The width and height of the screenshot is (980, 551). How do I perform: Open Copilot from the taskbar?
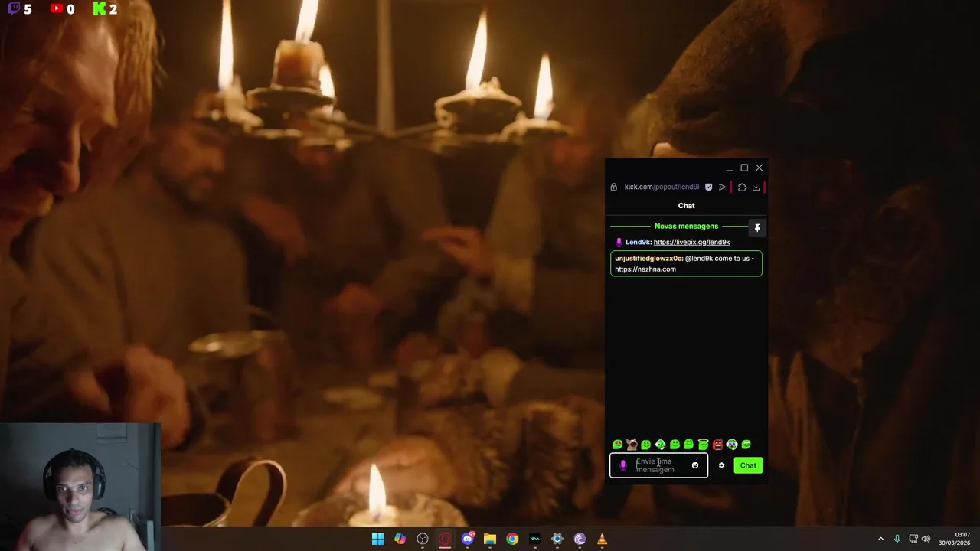click(x=400, y=540)
